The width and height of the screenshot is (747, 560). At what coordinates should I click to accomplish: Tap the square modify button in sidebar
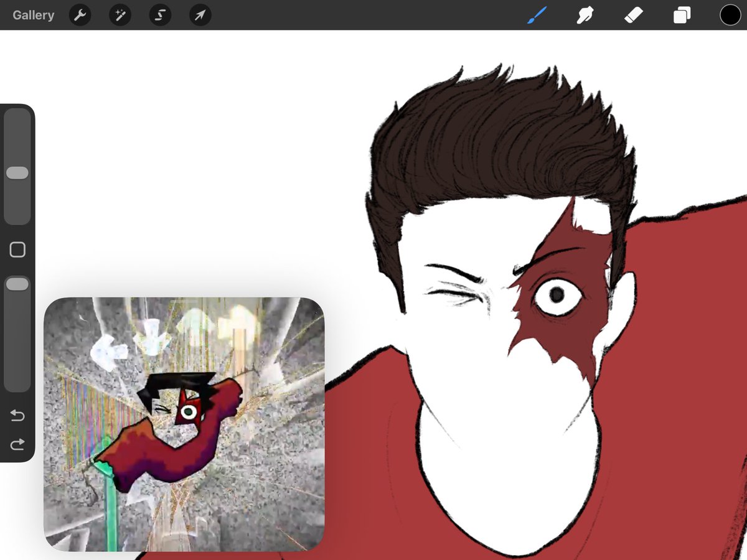[x=17, y=250]
